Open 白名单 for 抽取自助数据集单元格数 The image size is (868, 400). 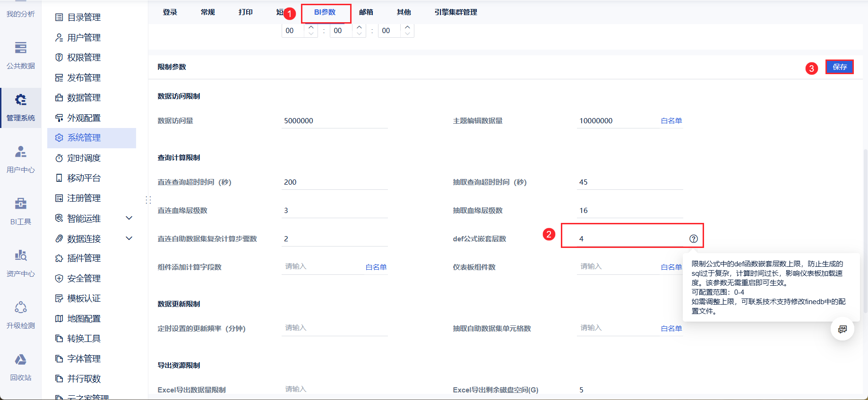pos(671,329)
